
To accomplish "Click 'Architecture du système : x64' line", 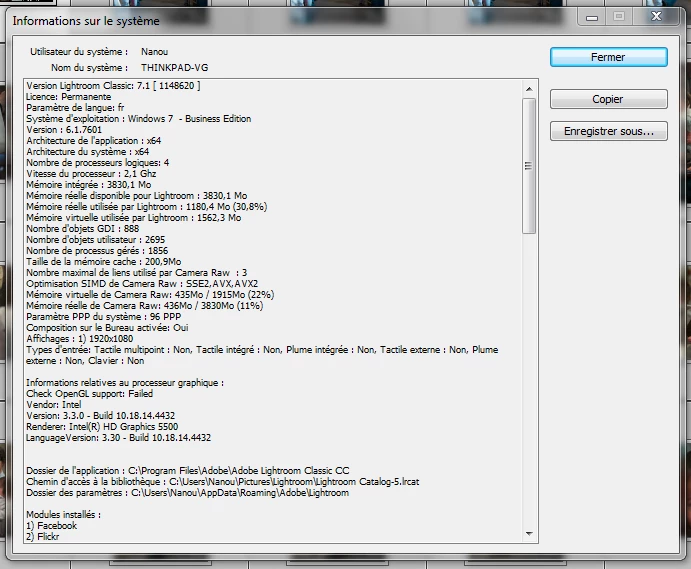I will 88,152.
